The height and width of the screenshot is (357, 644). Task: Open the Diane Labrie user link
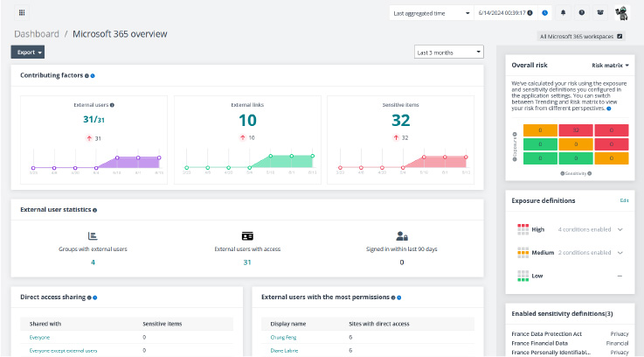tap(284, 351)
